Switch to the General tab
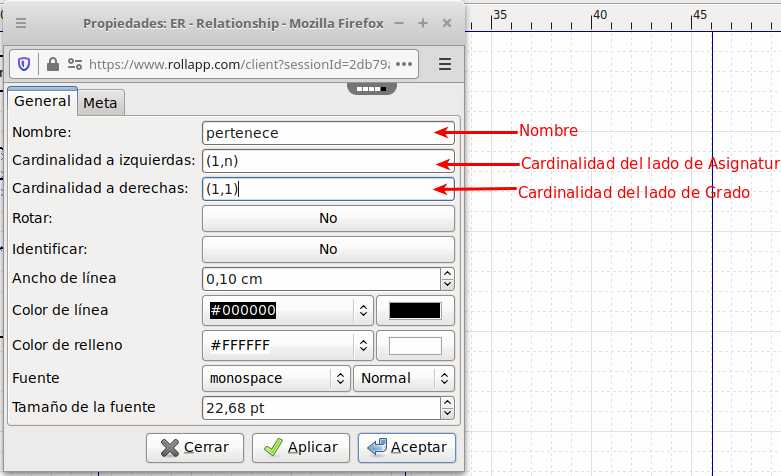 pos(42,101)
